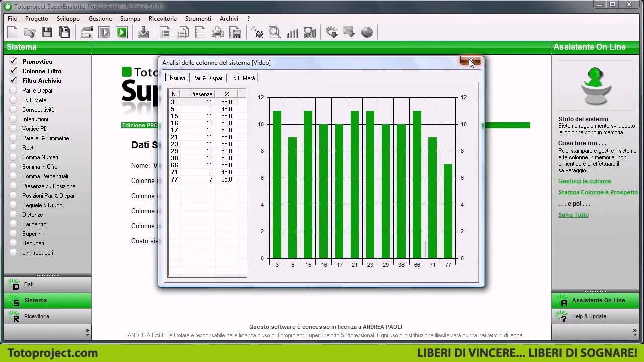Click the bar chart statistics toolbar icon

pos(292,33)
